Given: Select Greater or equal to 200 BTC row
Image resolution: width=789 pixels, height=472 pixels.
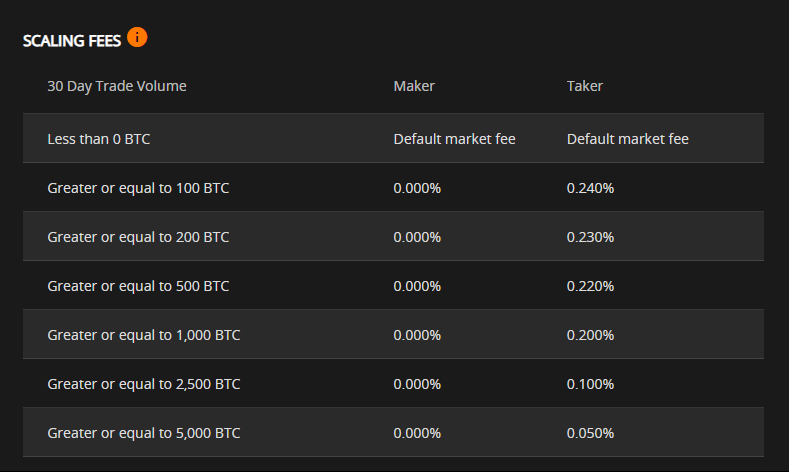Looking at the screenshot, I should pos(393,237).
